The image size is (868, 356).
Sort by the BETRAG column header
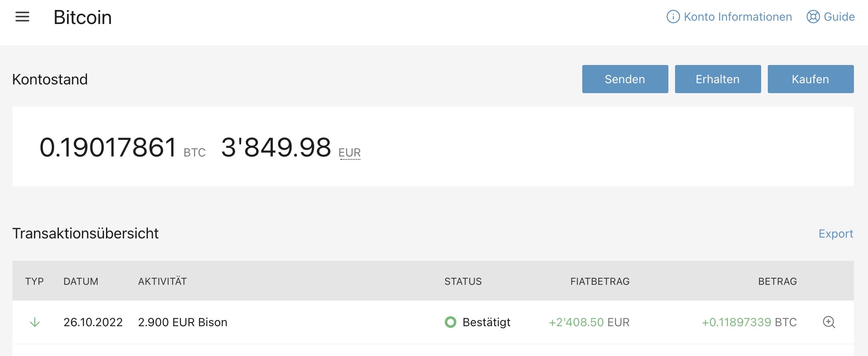pyautogui.click(x=777, y=281)
